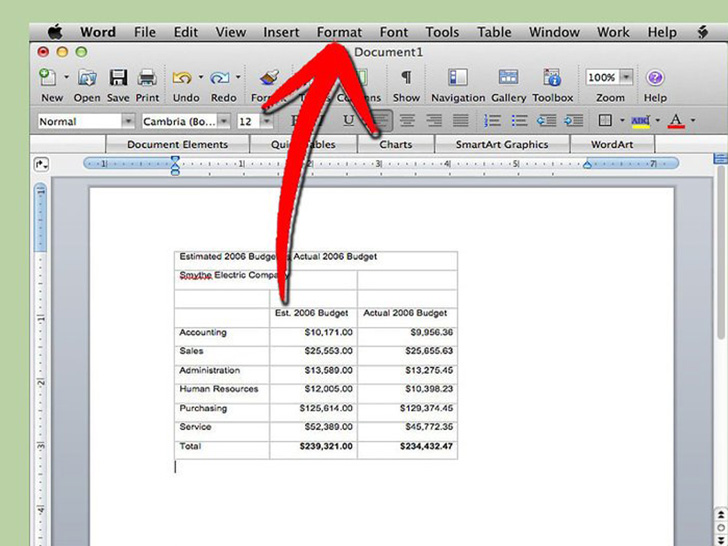Viewport: 728px width, 546px height.
Task: Create a New document
Action: (48, 77)
